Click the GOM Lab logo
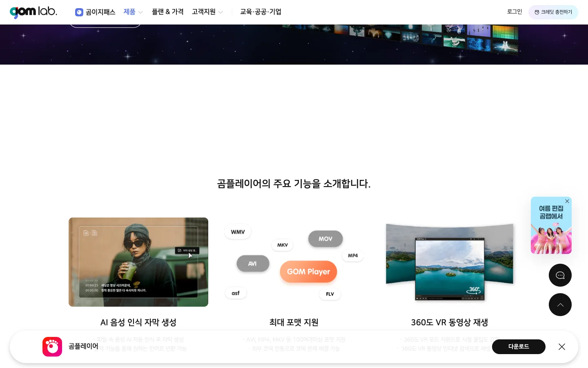 [33, 12]
